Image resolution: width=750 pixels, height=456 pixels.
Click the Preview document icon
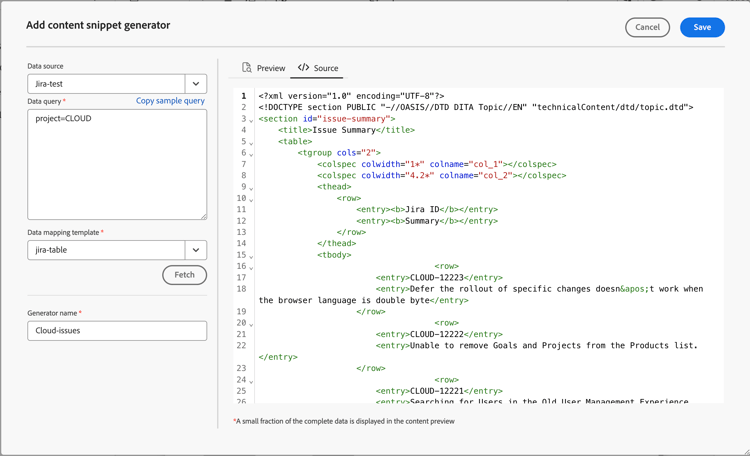(247, 67)
